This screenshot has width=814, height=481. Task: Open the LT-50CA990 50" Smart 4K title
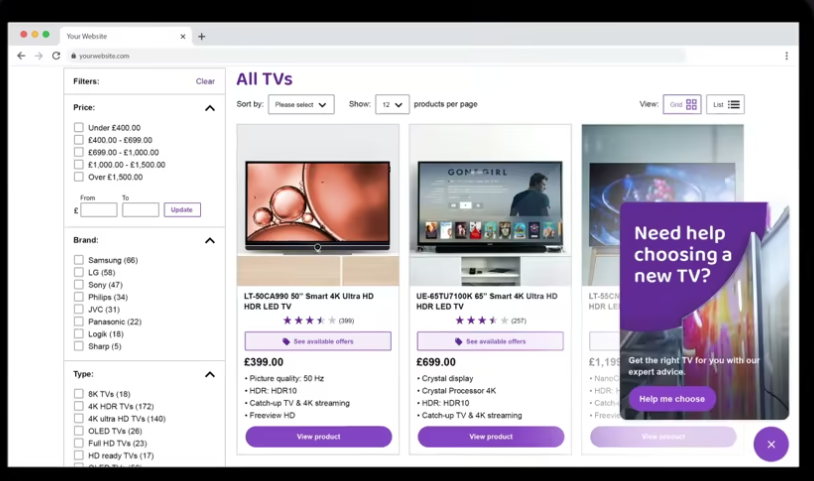(x=309, y=301)
